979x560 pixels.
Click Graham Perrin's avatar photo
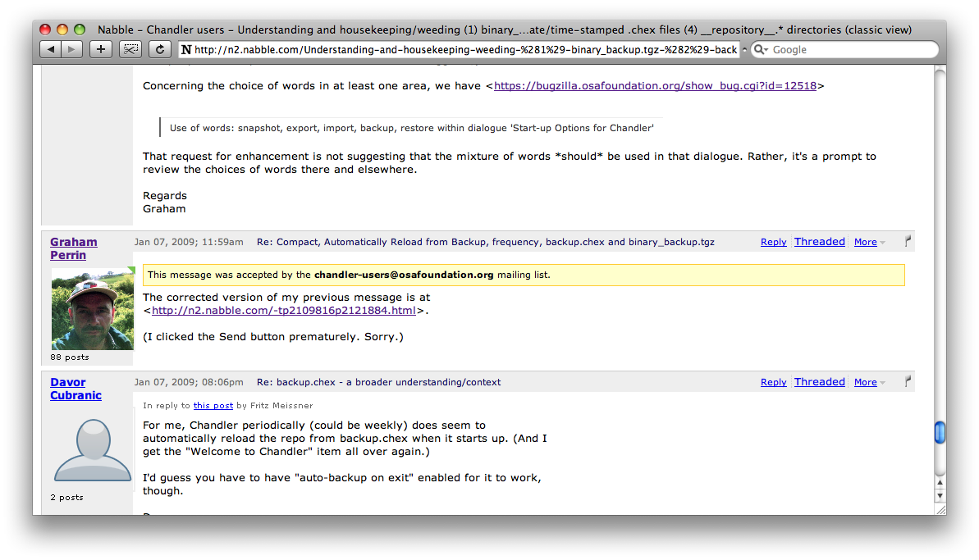pos(92,309)
